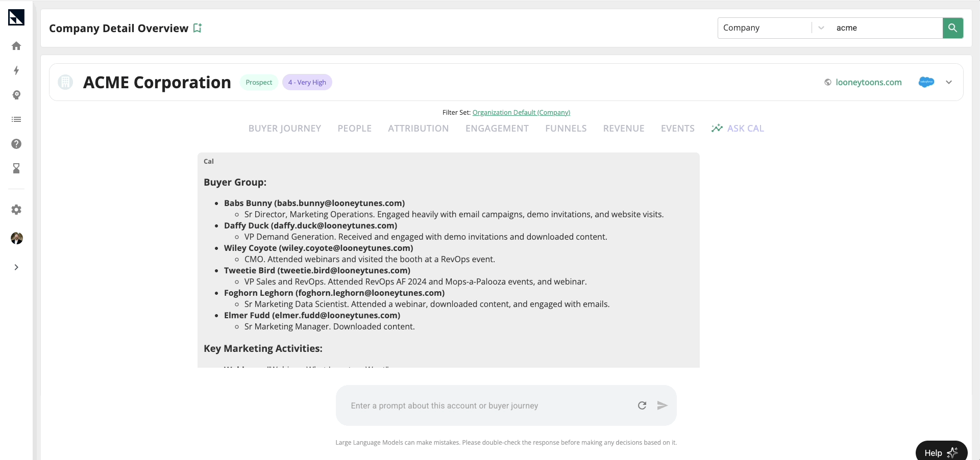Image resolution: width=980 pixels, height=460 pixels.
Task: Click Foghorn Leghorn's buyer group entry
Action: 334,293
